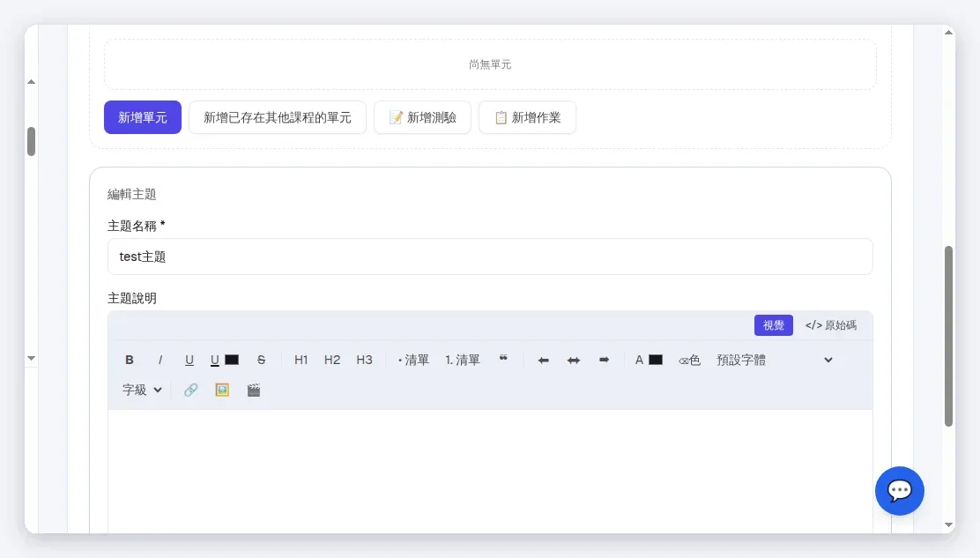Align text right with right arrow
This screenshot has height=558, width=980.
click(x=604, y=360)
